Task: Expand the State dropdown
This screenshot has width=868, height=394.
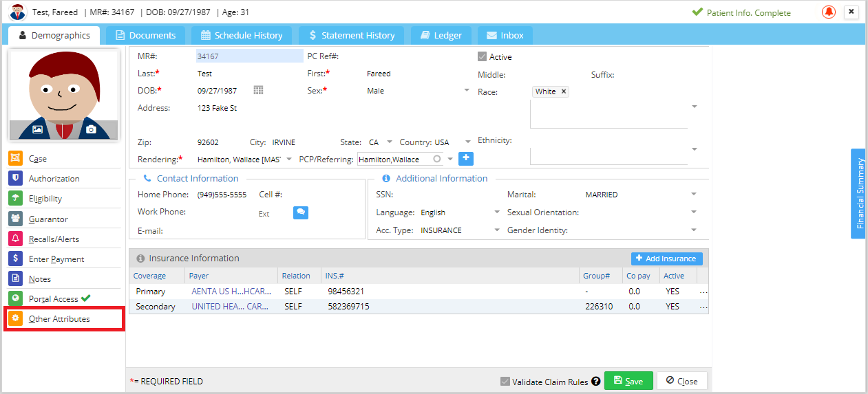Action: click(x=390, y=142)
